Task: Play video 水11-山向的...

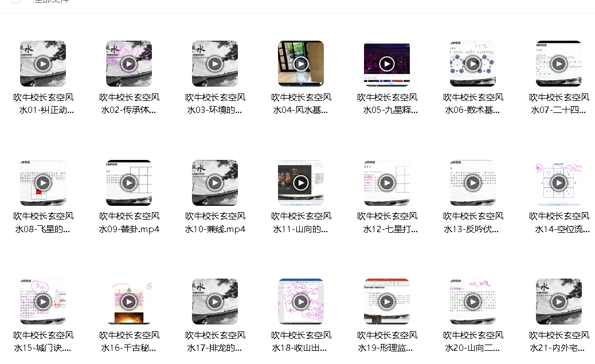Action: click(301, 182)
